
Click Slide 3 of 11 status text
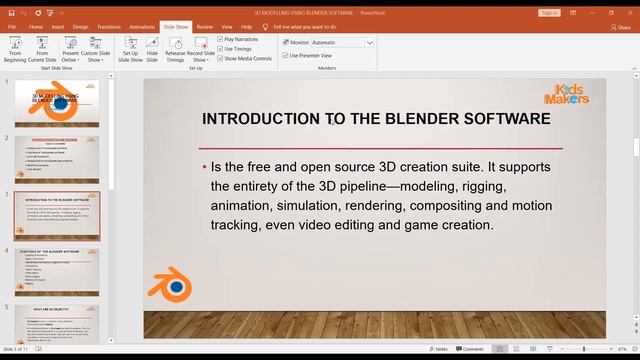[x=16, y=349]
